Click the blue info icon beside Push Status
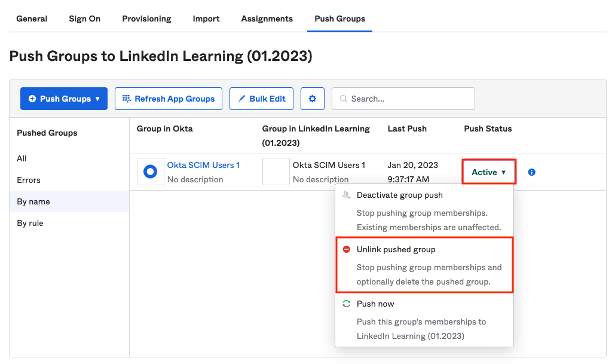Screen dimensions: 615x364 [x=531, y=172]
